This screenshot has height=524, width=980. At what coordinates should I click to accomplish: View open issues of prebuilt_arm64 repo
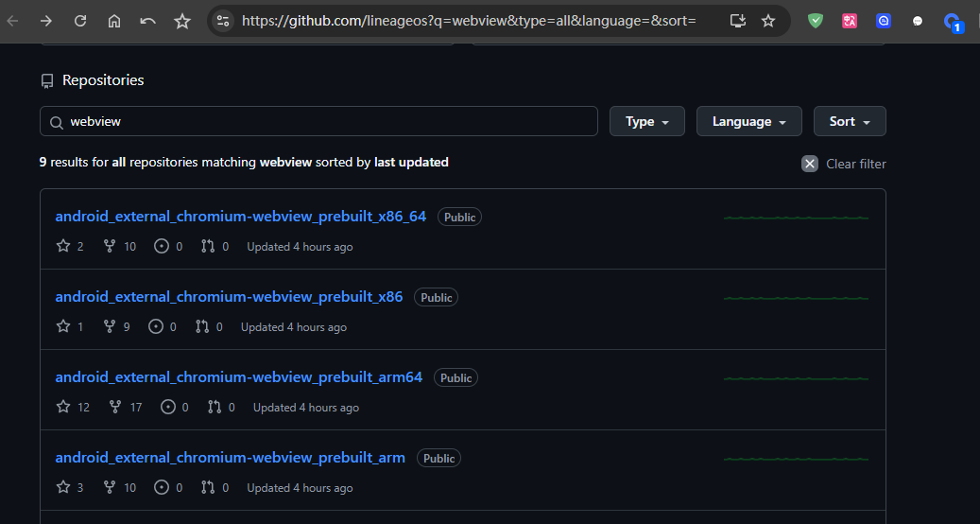pos(175,407)
